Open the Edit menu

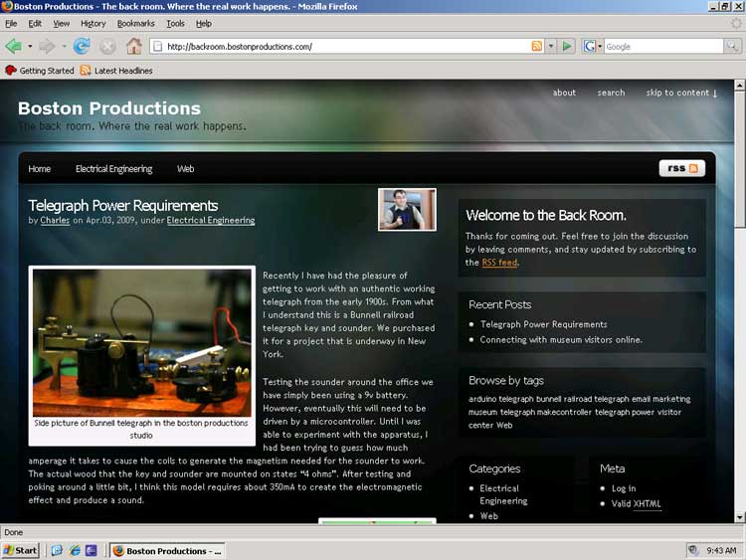pos(35,23)
